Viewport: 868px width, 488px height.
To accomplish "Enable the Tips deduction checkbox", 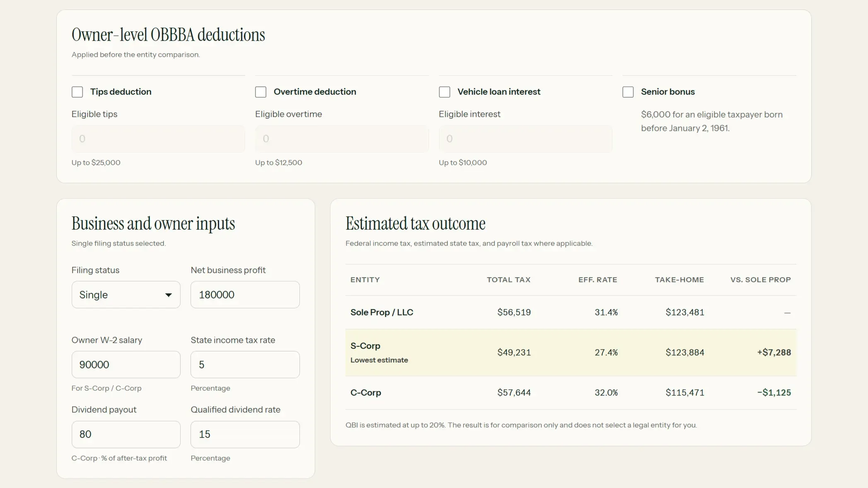I will pyautogui.click(x=77, y=92).
